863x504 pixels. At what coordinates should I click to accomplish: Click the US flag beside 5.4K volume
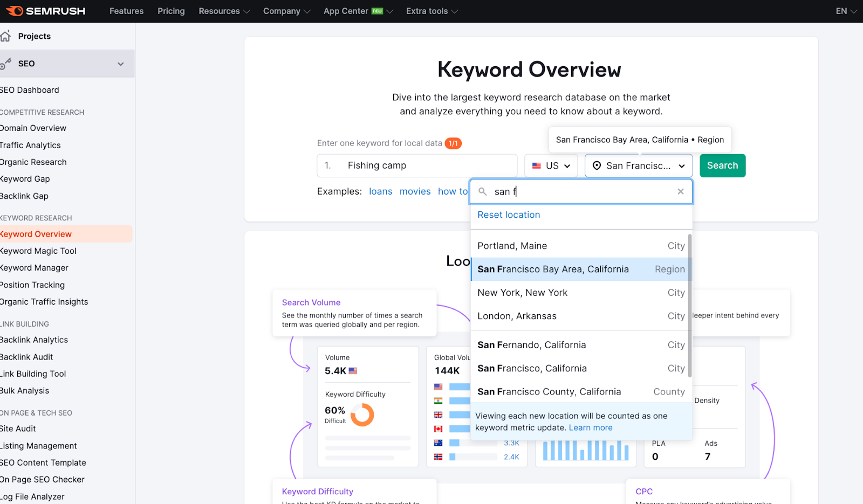pos(353,371)
